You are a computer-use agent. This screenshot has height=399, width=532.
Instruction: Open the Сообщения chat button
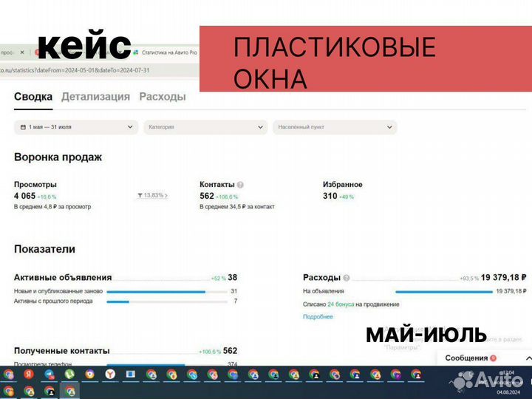470,358
